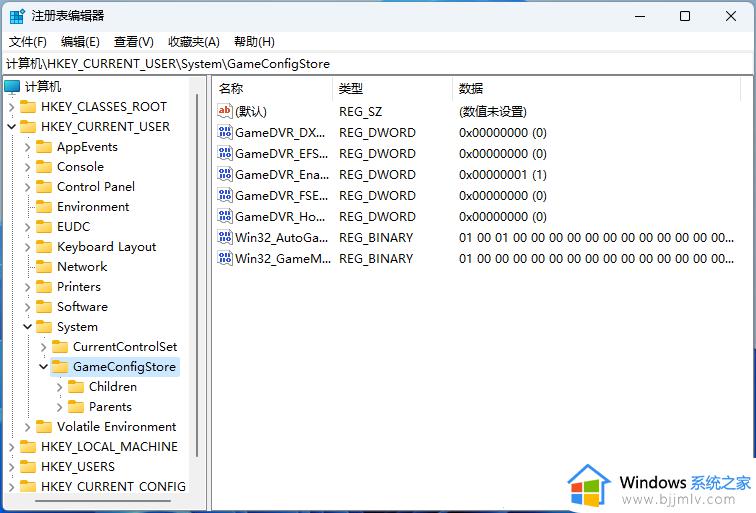Click the Environment folder icon
This screenshot has height=513, width=756.
pyautogui.click(x=44, y=207)
